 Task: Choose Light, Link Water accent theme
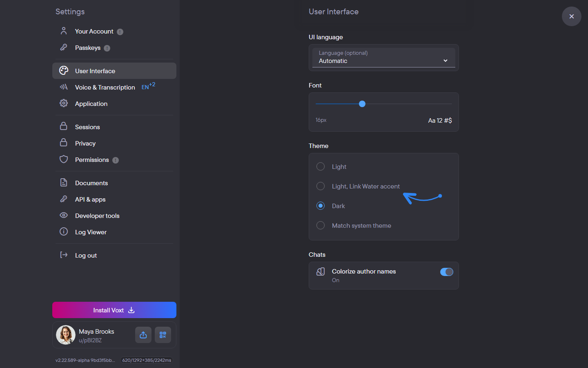[321, 186]
